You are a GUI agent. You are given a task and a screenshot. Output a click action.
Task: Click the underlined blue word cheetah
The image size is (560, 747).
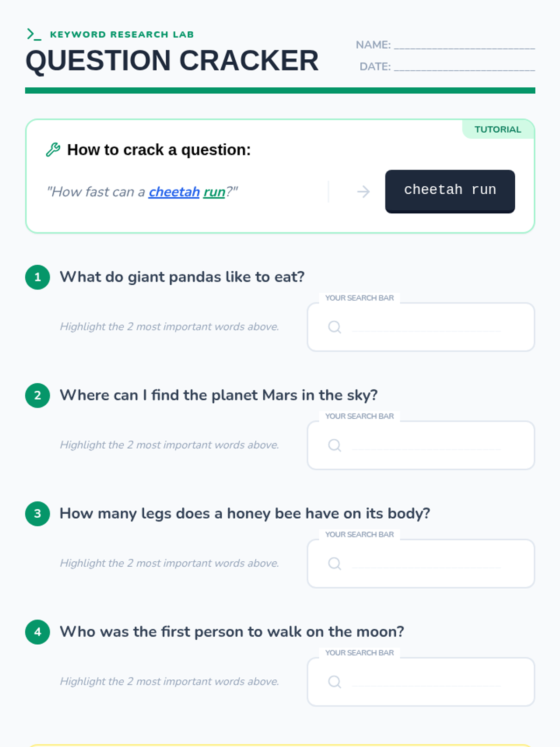174,192
